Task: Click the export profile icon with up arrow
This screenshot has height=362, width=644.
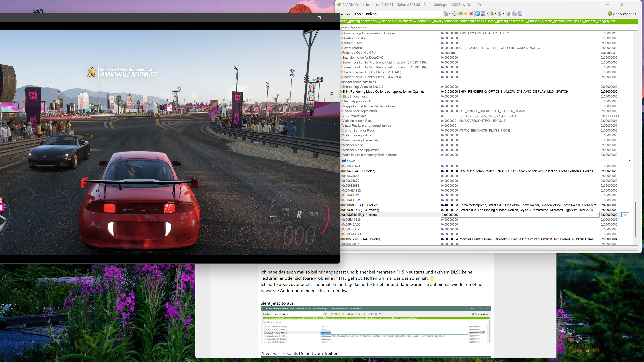Action: 492,14
